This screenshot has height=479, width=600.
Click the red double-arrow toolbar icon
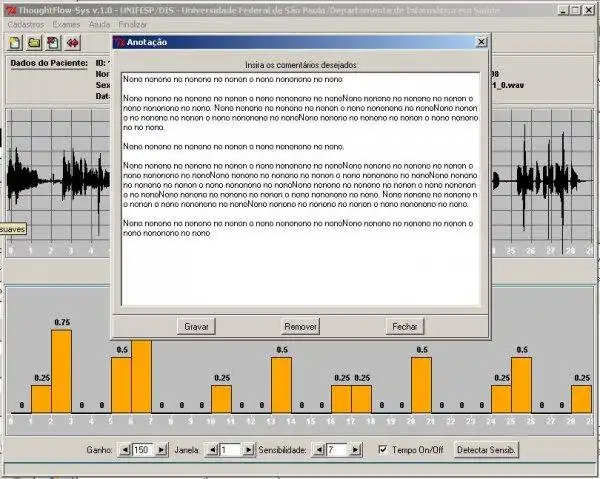tap(73, 42)
